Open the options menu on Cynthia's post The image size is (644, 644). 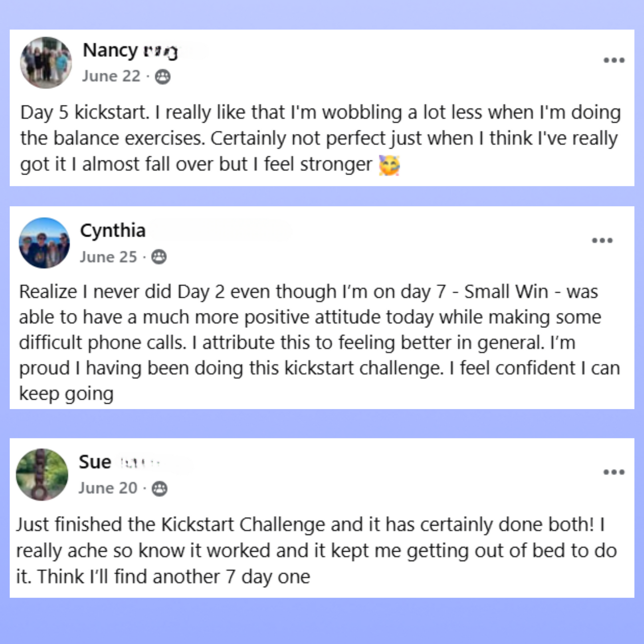(x=602, y=241)
